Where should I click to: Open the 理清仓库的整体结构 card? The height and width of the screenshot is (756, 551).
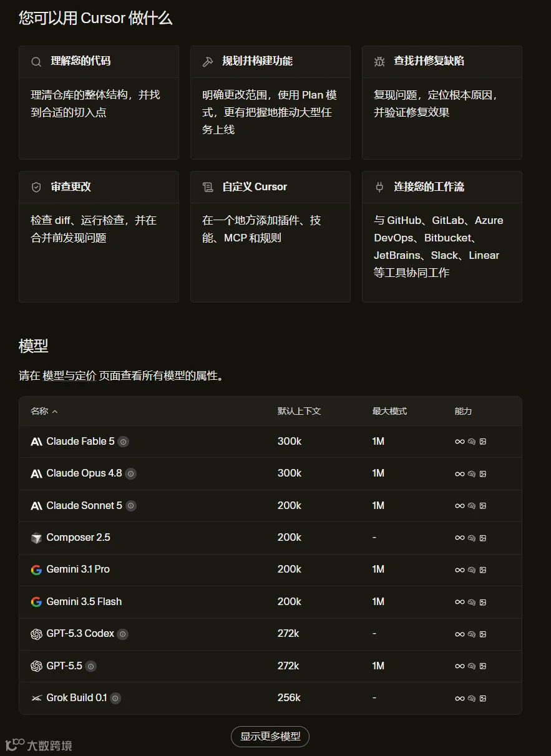tap(99, 102)
